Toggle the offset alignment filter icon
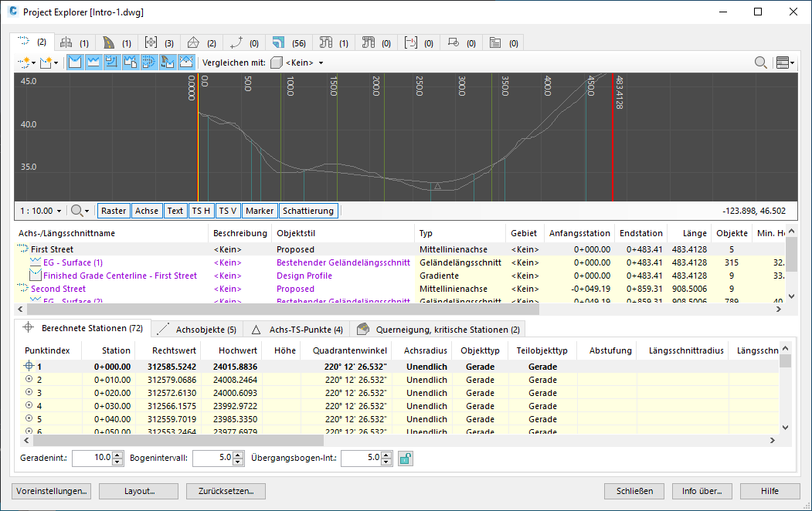Viewport: 812px width, 511px height. pyautogui.click(x=148, y=63)
